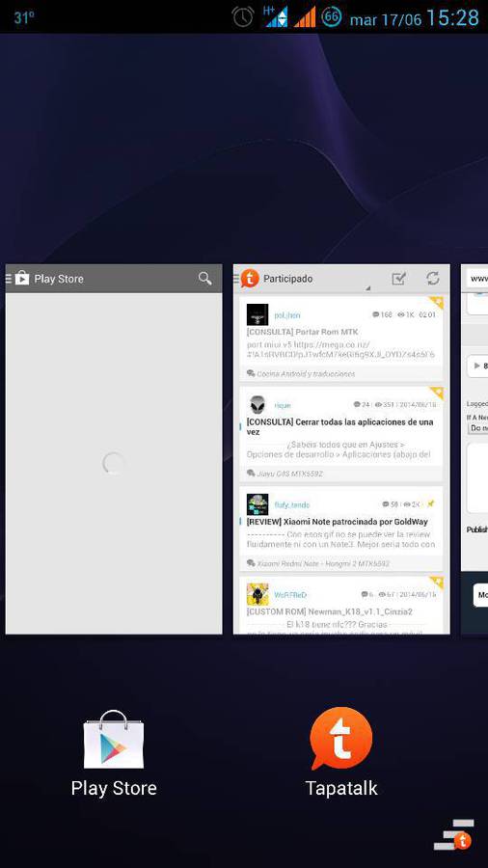Open '[CUSTOM ROM] Newman_K18_v1.1_Cinzia2' thread
The image size is (488, 868).
coord(329,611)
